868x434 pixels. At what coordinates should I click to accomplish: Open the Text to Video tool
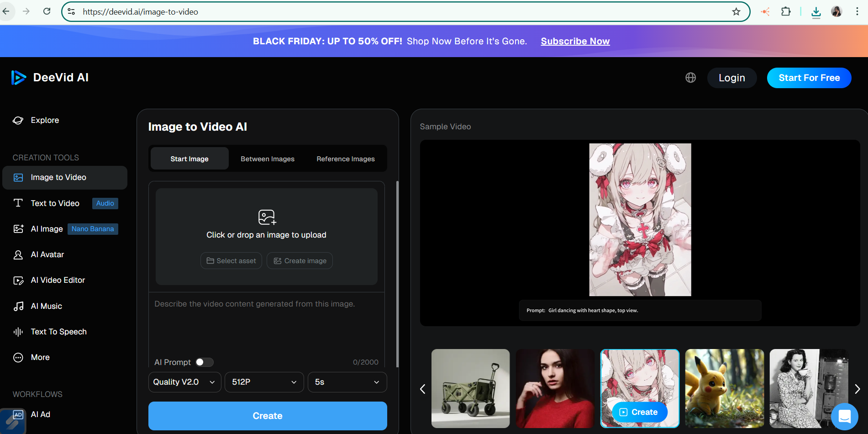pyautogui.click(x=54, y=203)
